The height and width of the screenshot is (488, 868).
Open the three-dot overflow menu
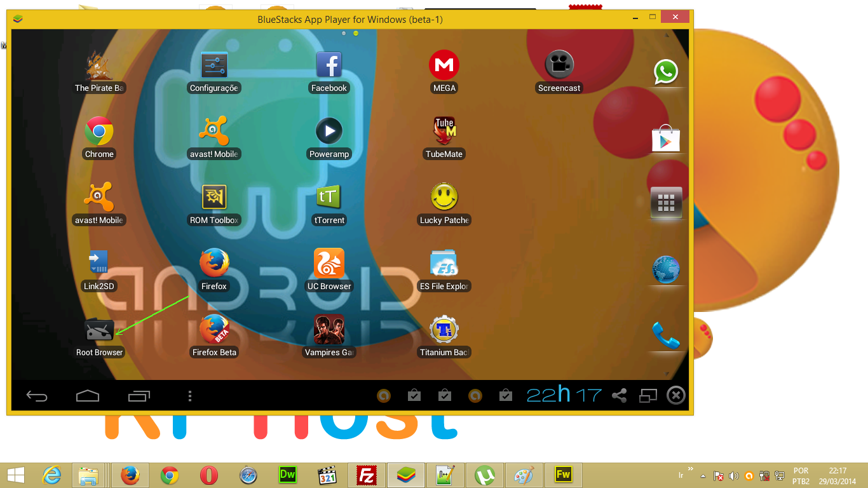(189, 396)
